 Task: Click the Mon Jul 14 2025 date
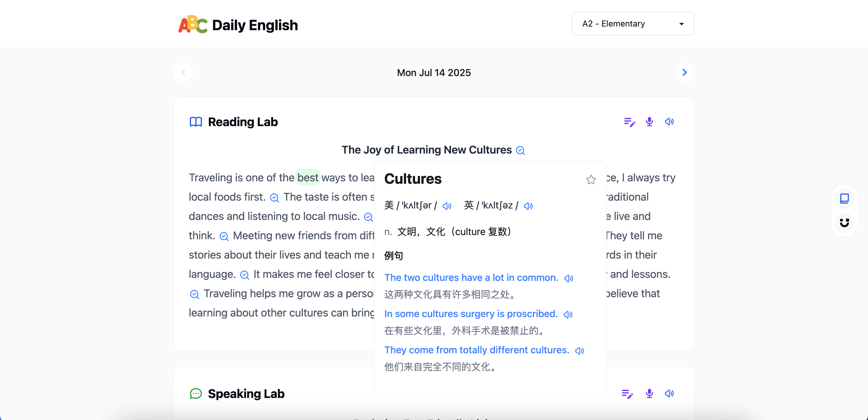click(434, 72)
